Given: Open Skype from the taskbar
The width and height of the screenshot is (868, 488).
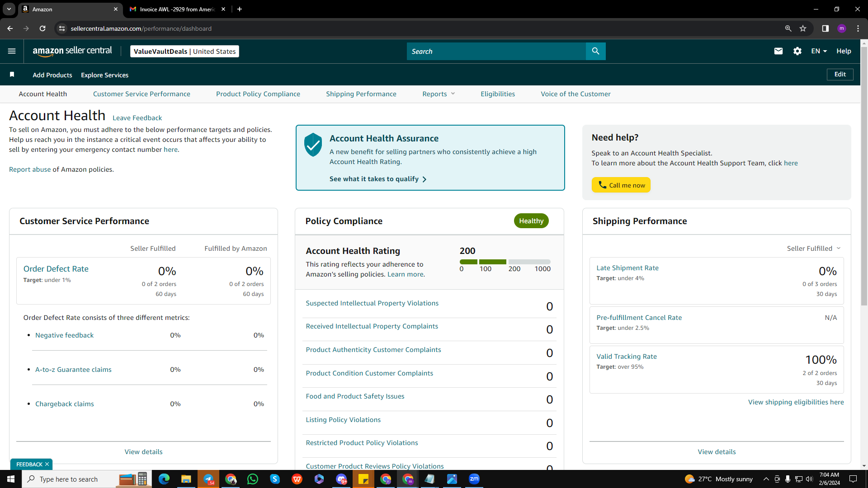Looking at the screenshot, I should (275, 479).
